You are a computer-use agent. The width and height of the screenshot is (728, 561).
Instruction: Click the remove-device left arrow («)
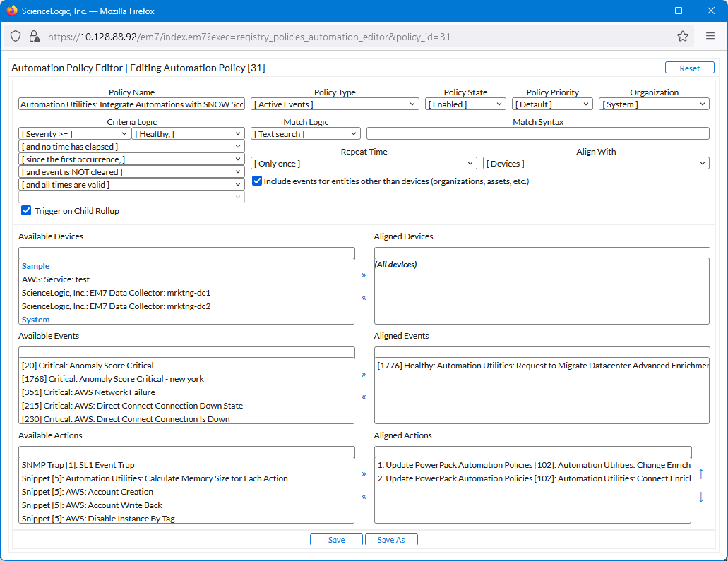pyautogui.click(x=364, y=298)
